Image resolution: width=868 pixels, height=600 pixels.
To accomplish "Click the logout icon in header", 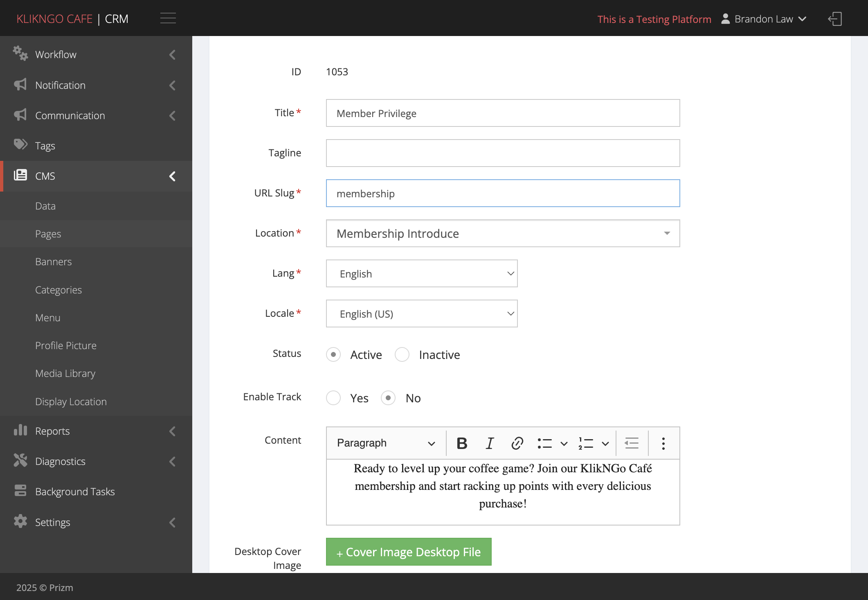I will point(835,19).
